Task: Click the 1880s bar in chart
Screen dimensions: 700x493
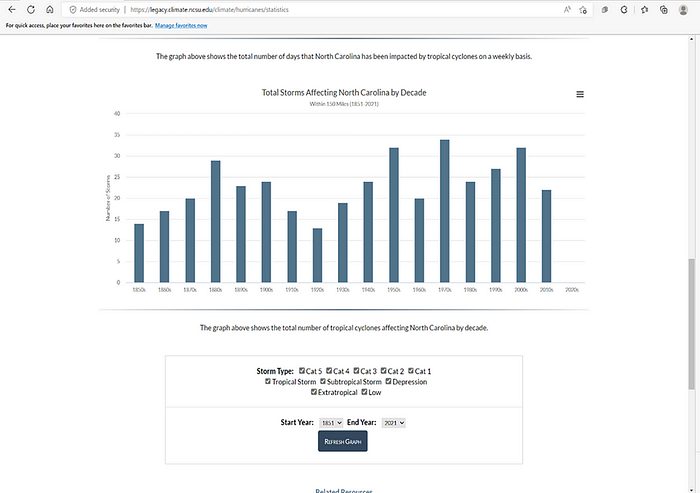Action: point(215,221)
